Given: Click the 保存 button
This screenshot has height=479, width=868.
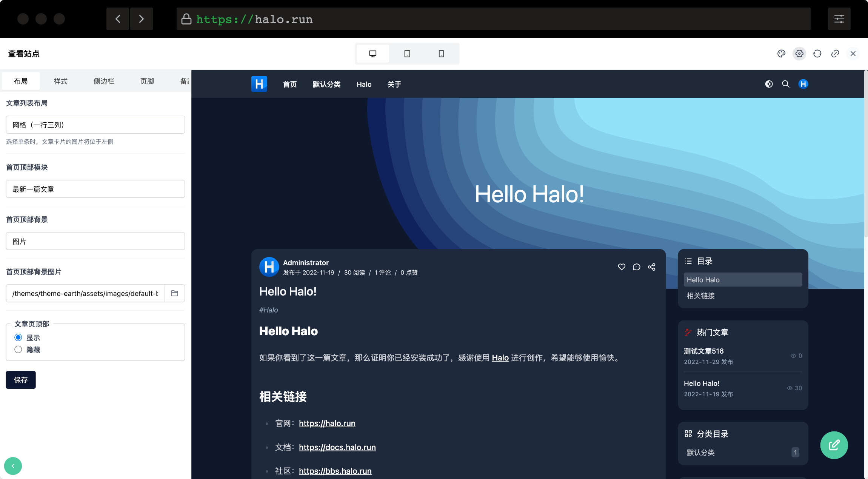Looking at the screenshot, I should tap(20, 380).
